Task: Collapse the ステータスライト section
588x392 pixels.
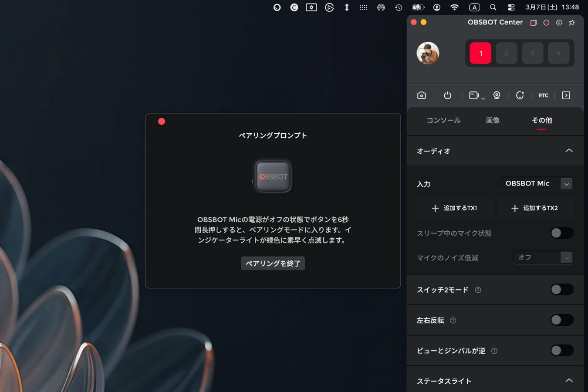Action: 569,381
